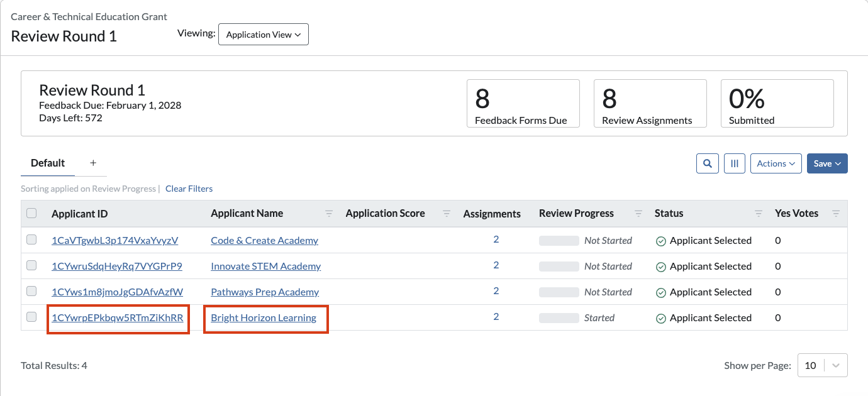The height and width of the screenshot is (396, 868).
Task: Open the Show per Page dropdown
Action: pyautogui.click(x=823, y=365)
